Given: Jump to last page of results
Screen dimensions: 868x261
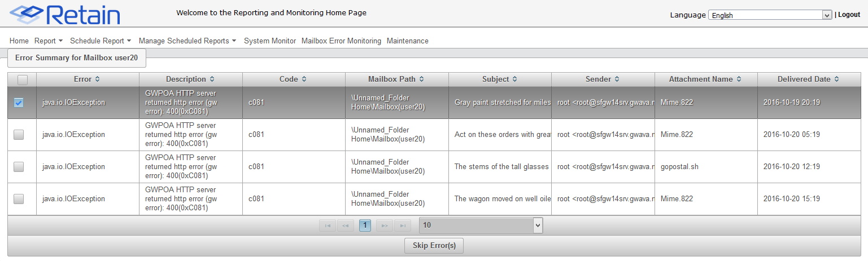Looking at the screenshot, I should (x=403, y=226).
